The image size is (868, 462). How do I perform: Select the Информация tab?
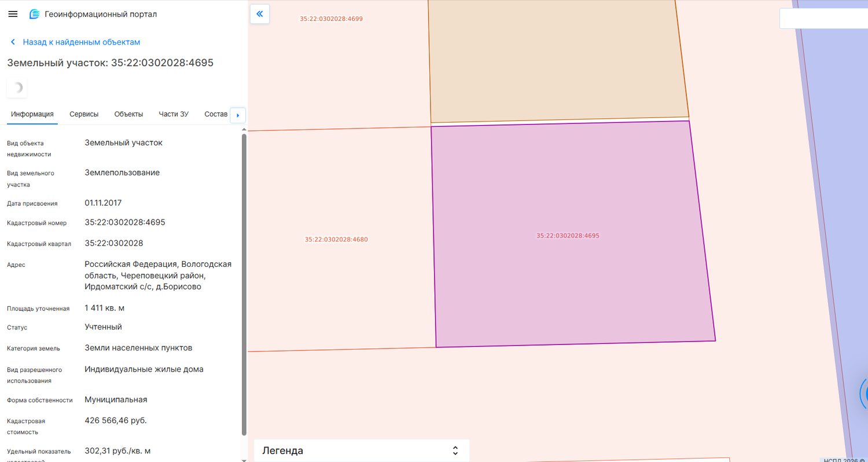click(32, 114)
